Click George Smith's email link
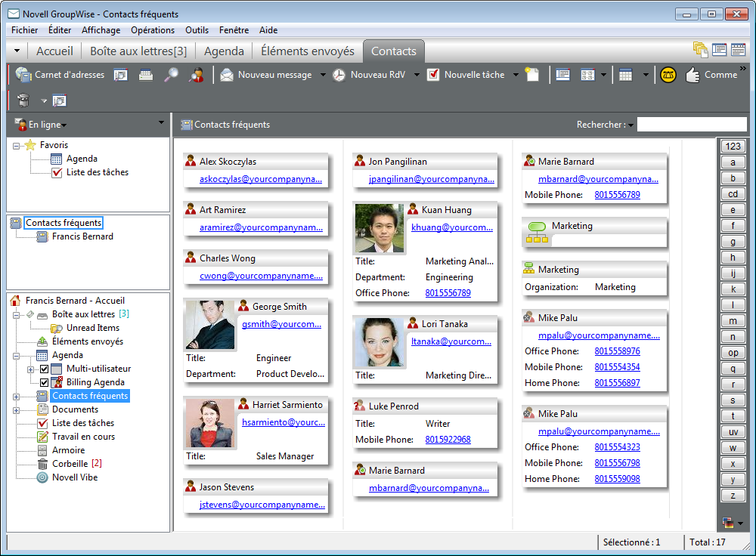 [281, 323]
